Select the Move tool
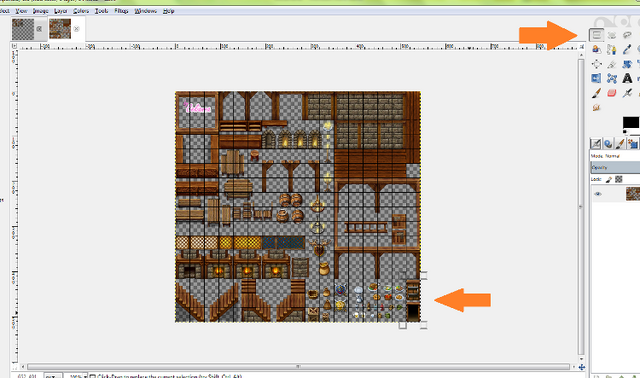The height and width of the screenshot is (378, 640). (x=596, y=64)
